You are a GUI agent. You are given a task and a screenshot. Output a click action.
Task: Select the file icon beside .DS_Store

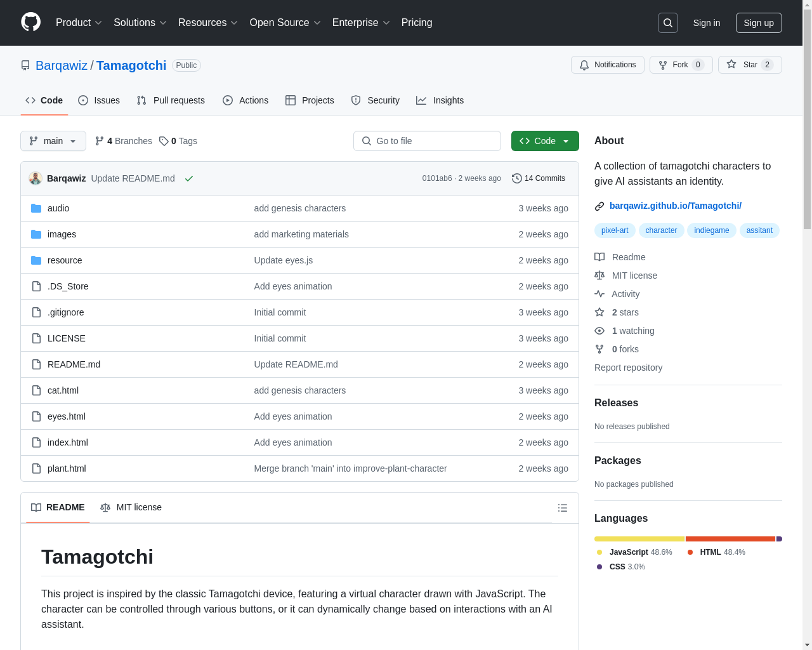coord(36,286)
